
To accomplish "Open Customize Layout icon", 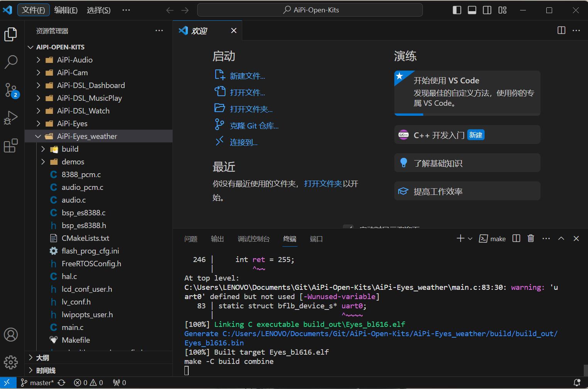I will coord(502,10).
